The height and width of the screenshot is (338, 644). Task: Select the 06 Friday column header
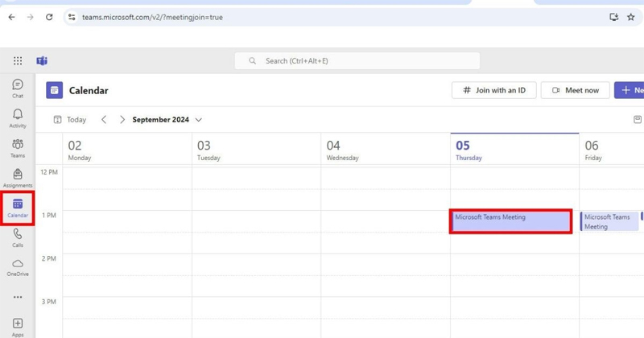[x=612, y=150]
